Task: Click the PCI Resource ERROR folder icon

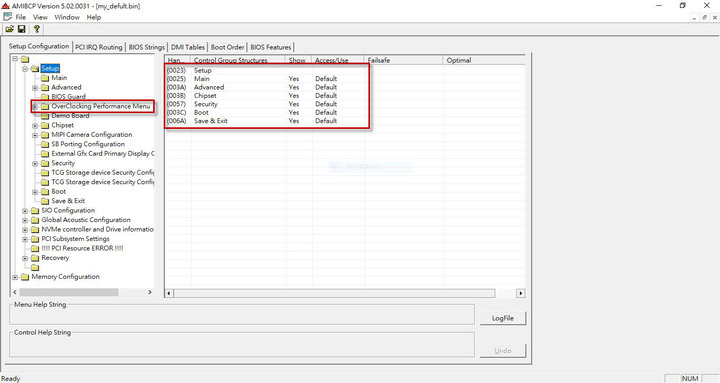Action: tap(35, 248)
